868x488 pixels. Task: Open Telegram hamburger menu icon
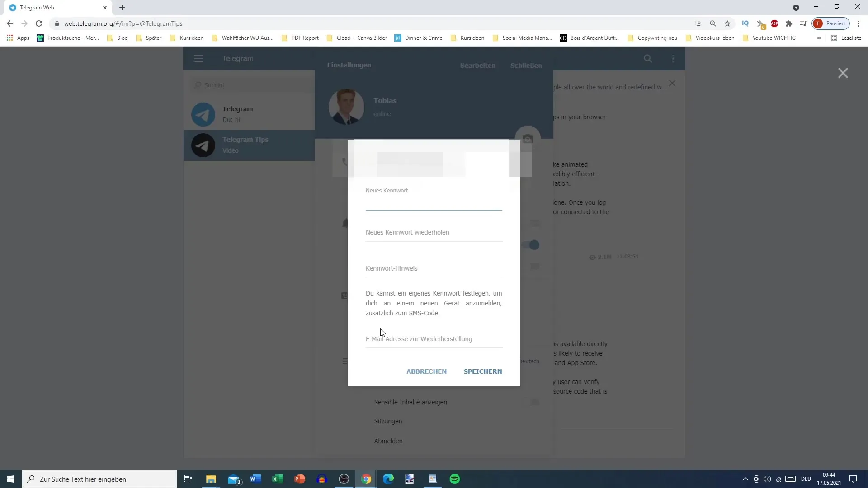[x=198, y=58]
